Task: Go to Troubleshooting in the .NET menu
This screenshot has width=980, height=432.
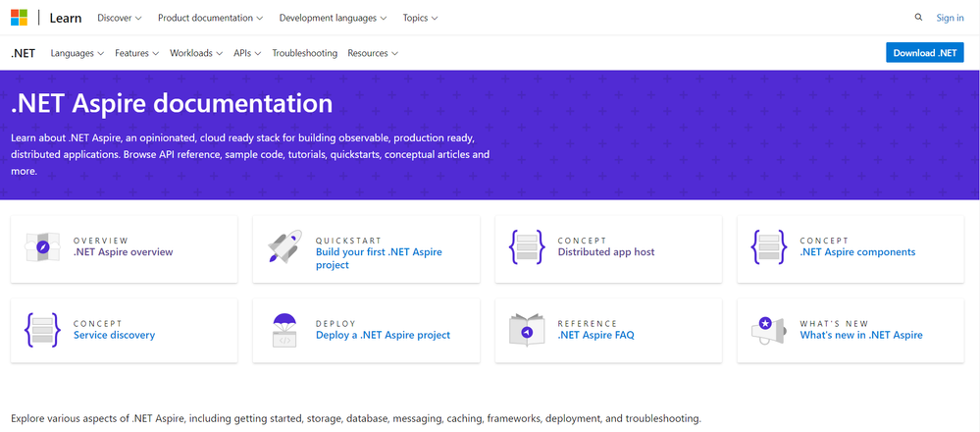Action: [x=304, y=53]
